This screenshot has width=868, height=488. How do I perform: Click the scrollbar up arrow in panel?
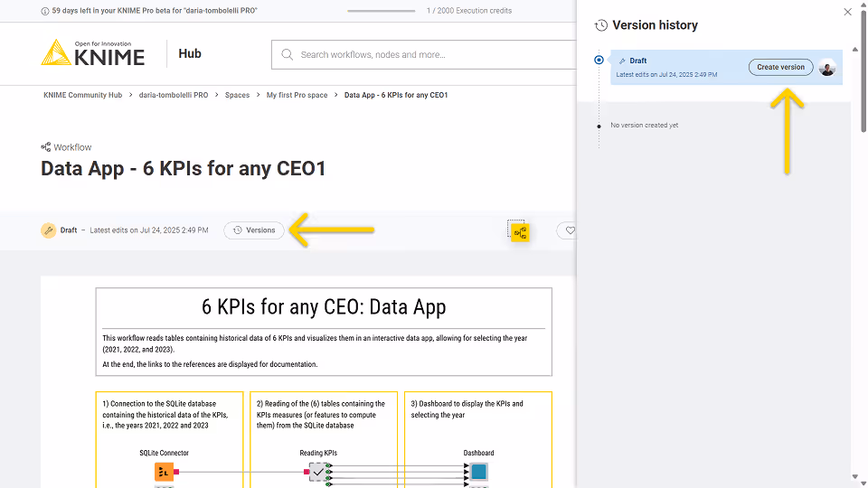point(855,49)
